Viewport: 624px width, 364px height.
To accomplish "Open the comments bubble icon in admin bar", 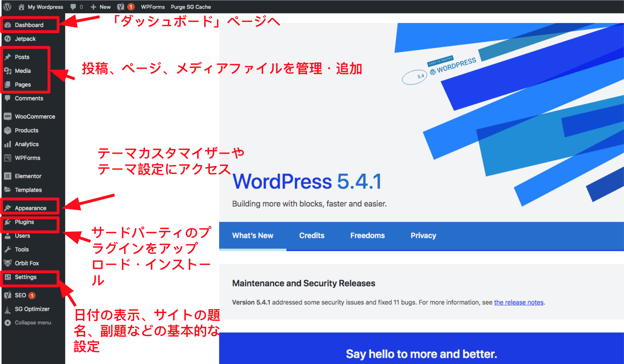I will pyautogui.click(x=73, y=7).
